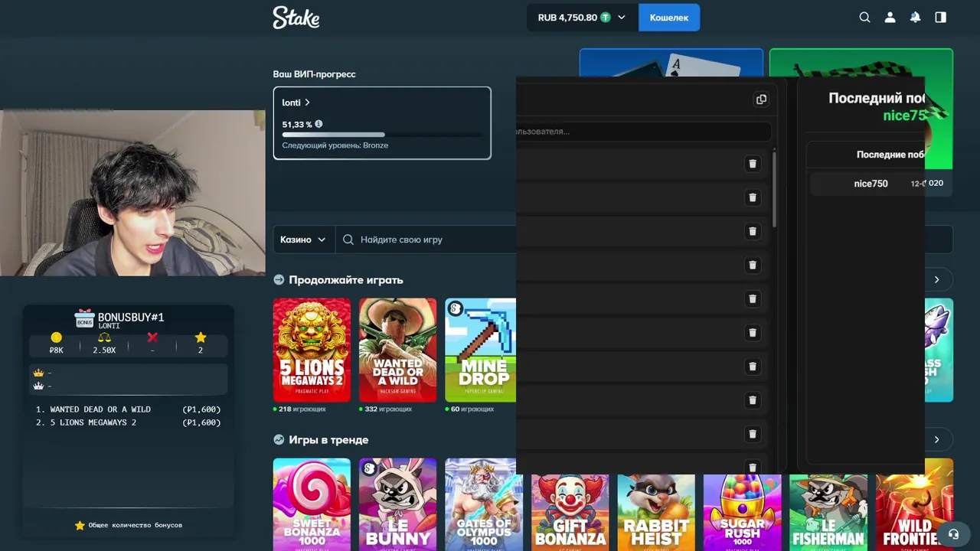Click the scales 2.50X icon
The width and height of the screenshot is (980, 551).
coord(104,337)
